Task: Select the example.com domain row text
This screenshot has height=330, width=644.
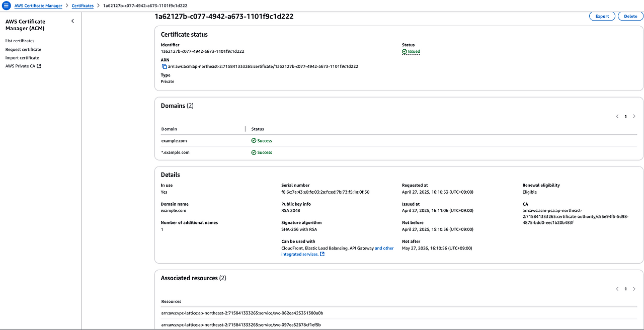Action: (174, 141)
